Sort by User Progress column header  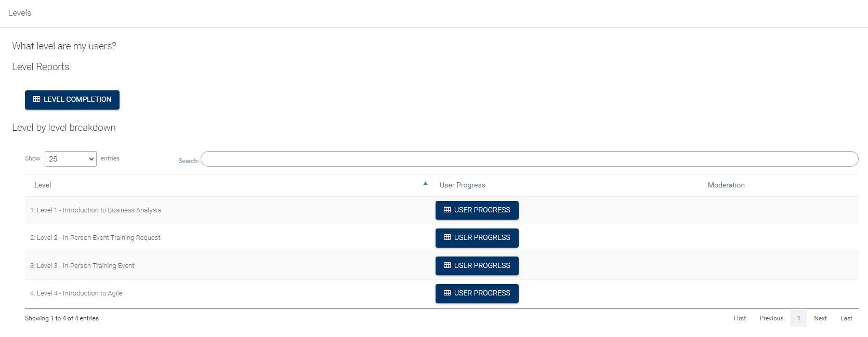462,185
